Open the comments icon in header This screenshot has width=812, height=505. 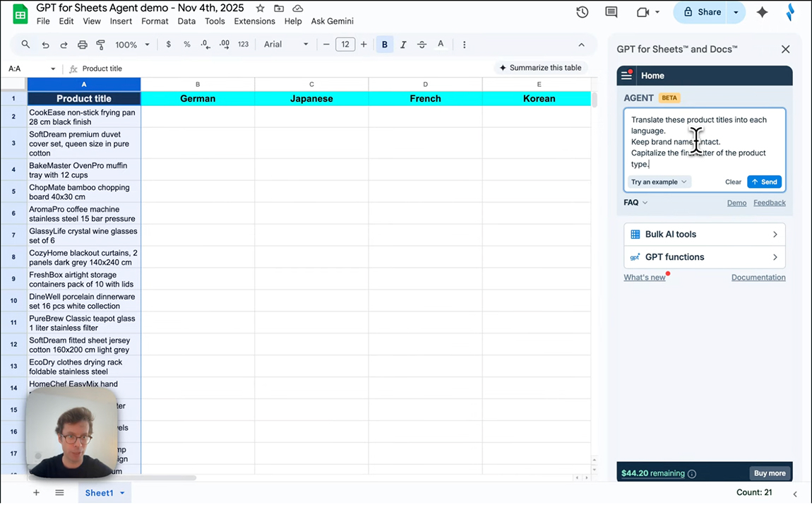coord(611,12)
